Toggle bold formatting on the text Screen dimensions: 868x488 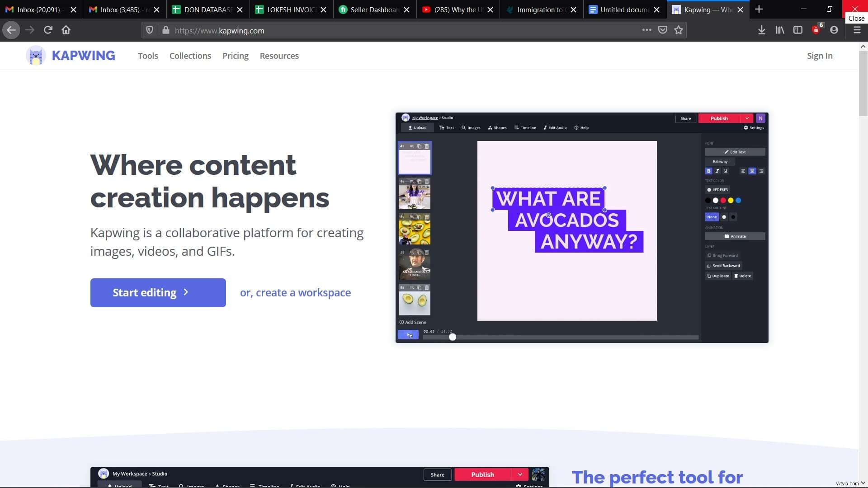point(708,171)
